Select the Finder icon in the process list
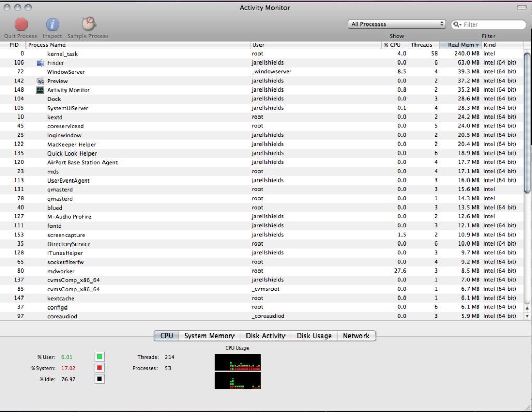The height and width of the screenshot is (412, 532). [41, 63]
